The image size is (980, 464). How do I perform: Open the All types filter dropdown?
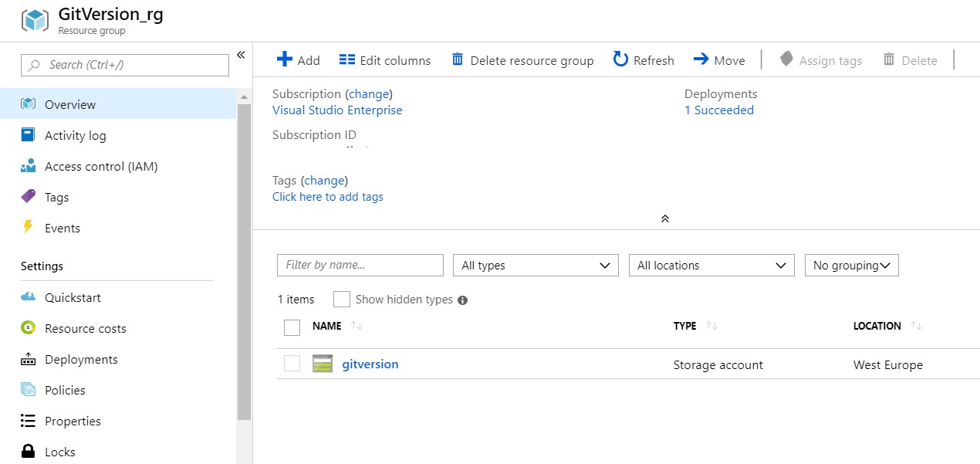[536, 265]
